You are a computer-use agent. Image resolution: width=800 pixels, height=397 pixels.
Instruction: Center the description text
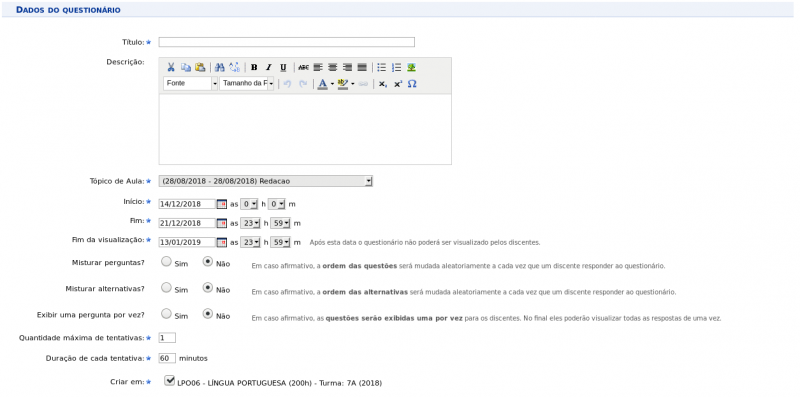coord(333,67)
